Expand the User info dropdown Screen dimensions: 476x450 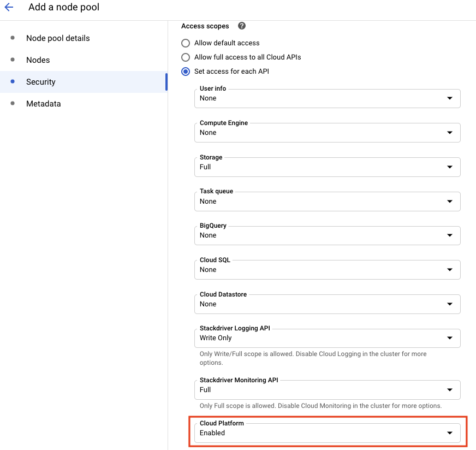(327, 99)
